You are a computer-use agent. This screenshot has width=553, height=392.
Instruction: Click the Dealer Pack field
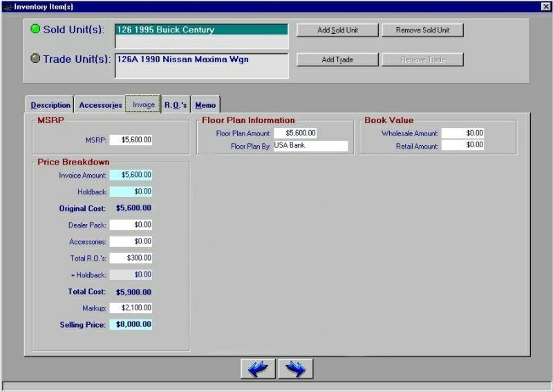click(x=131, y=225)
